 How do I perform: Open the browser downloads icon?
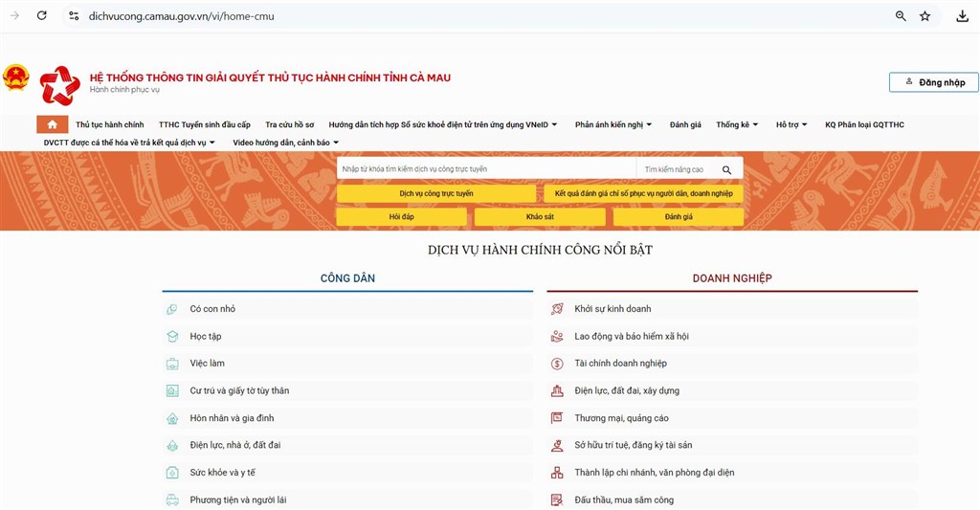[x=962, y=16]
